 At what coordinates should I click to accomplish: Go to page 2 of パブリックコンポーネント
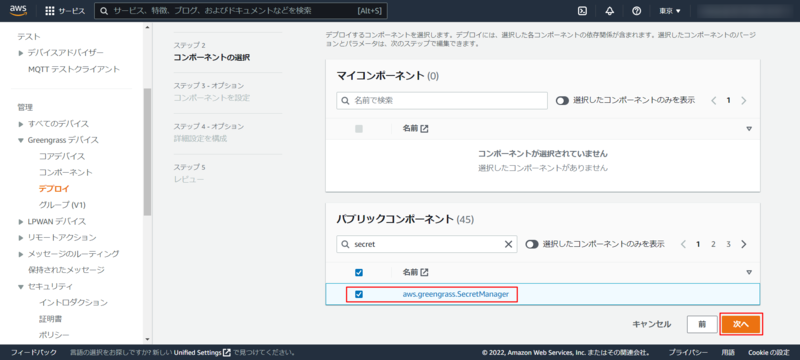click(x=713, y=244)
